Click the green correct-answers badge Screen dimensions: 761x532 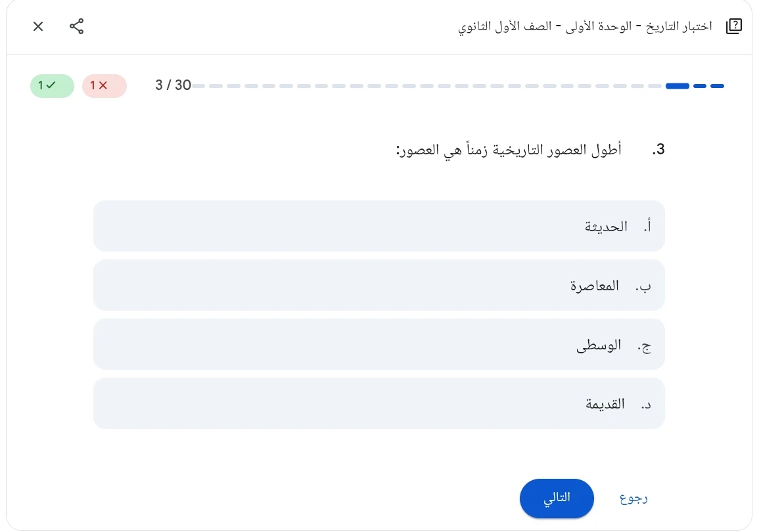coord(52,85)
